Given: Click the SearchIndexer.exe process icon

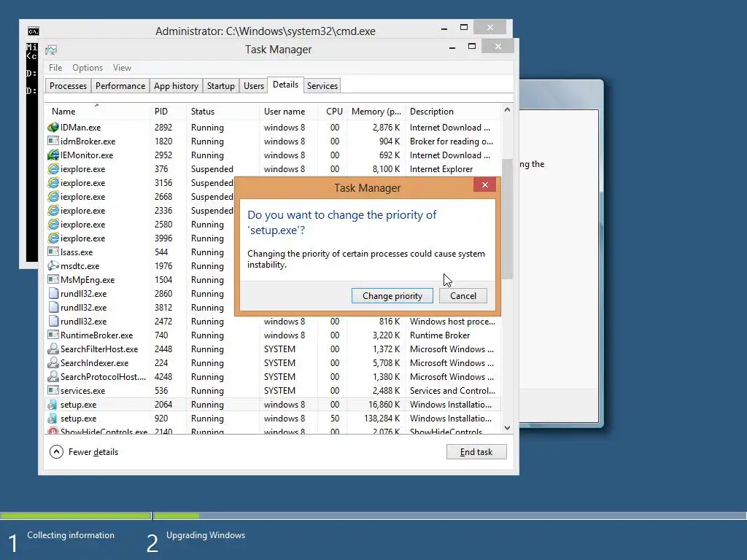Looking at the screenshot, I should tap(53, 362).
